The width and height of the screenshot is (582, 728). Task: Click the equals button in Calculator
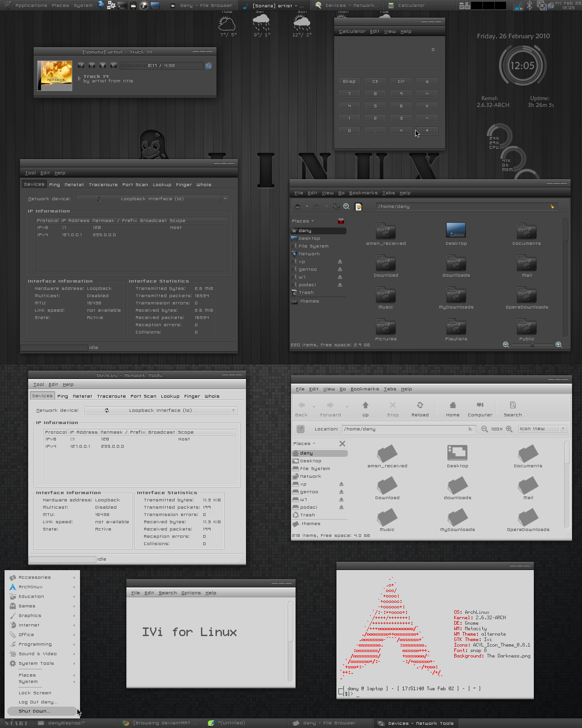click(401, 131)
